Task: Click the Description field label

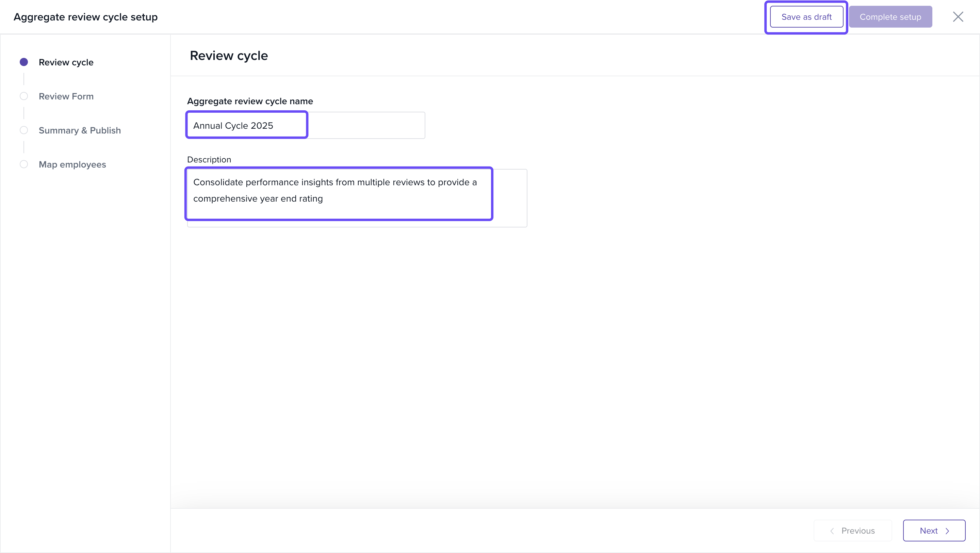Action: coord(209,159)
